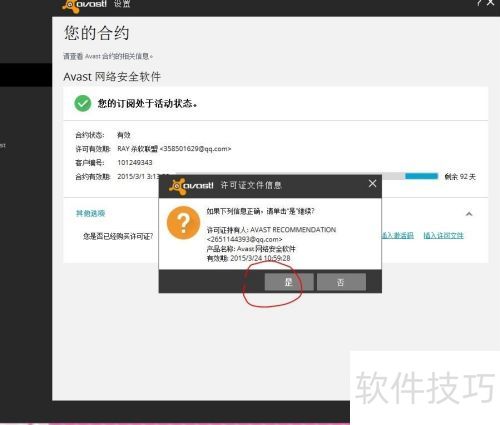Click the dialog expiry date 2015/3/24 10:59:28

click(260, 258)
